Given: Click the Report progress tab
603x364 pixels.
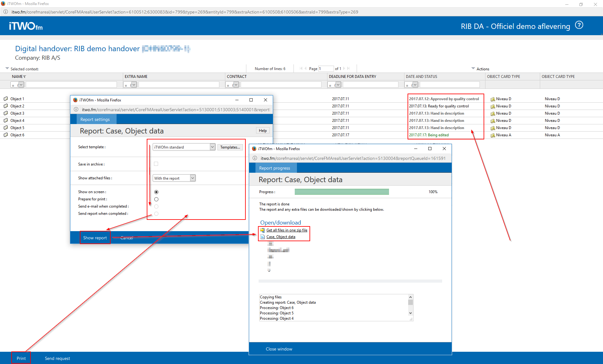Looking at the screenshot, I should click(274, 168).
